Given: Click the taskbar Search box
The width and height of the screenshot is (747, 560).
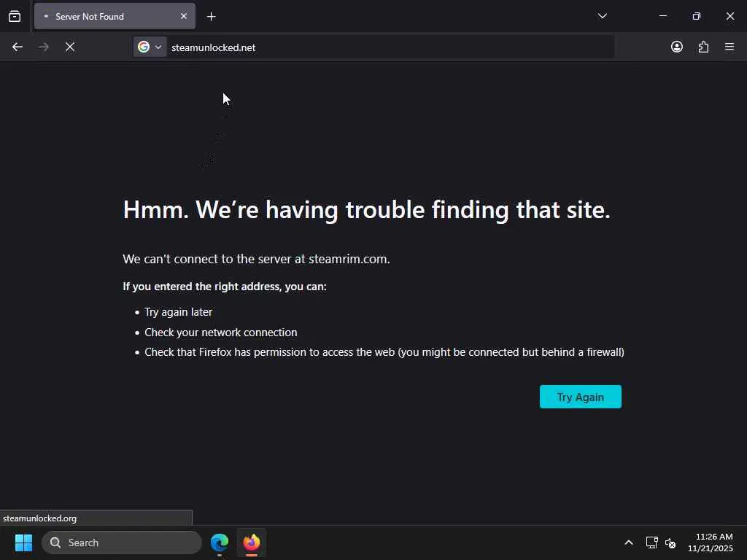Looking at the screenshot, I should pos(122,542).
